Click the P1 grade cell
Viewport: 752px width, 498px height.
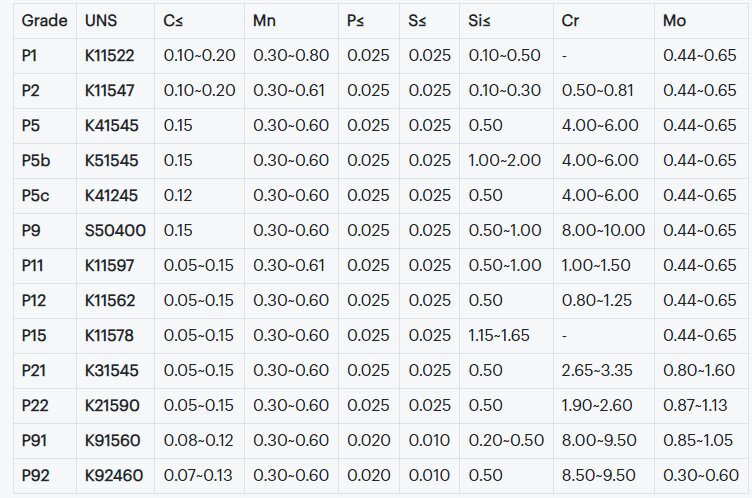(x=30, y=56)
